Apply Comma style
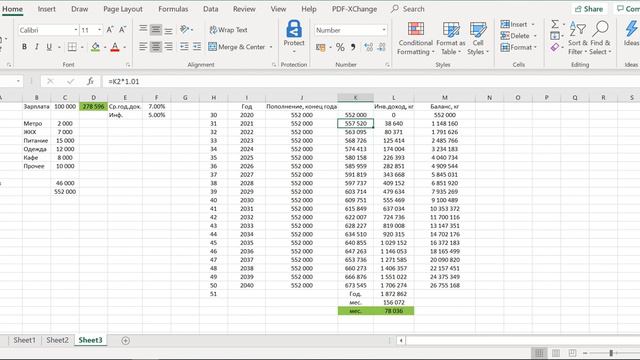Image resolution: width=640 pixels, height=360 pixels. (353, 47)
